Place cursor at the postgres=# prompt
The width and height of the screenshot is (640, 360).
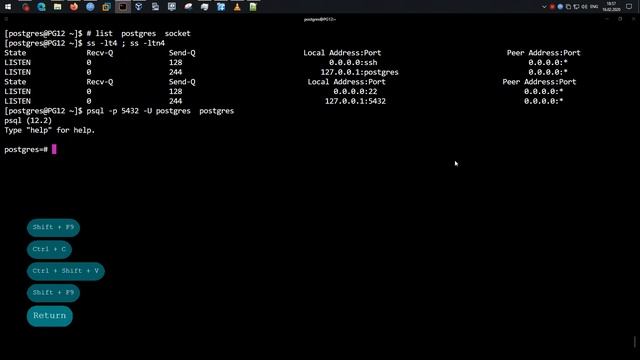(x=54, y=149)
